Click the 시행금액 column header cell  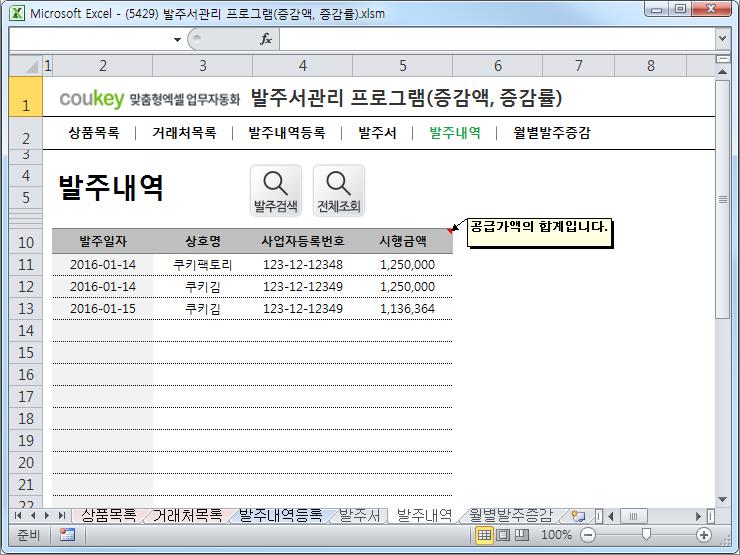coord(403,242)
